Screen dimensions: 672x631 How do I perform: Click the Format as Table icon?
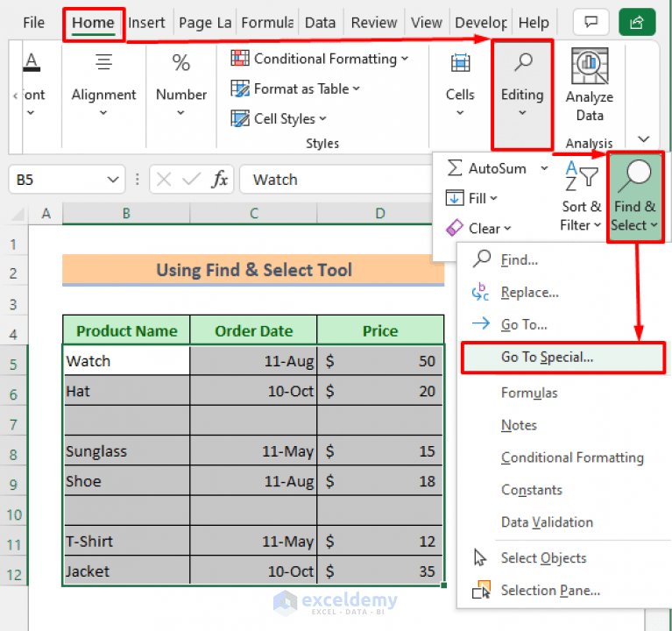click(240, 89)
